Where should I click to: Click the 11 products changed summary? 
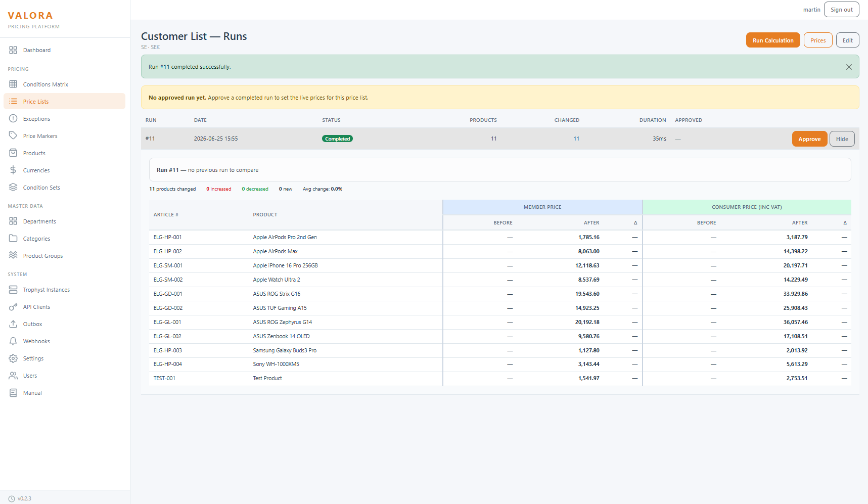pos(172,189)
